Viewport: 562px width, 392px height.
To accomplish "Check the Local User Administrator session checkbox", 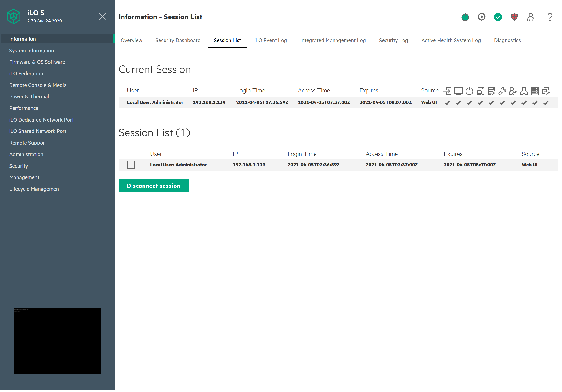I will point(131,165).
